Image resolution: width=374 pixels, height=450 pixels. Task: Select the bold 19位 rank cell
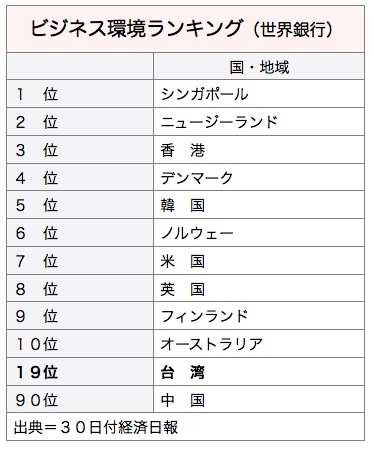[x=80, y=372]
